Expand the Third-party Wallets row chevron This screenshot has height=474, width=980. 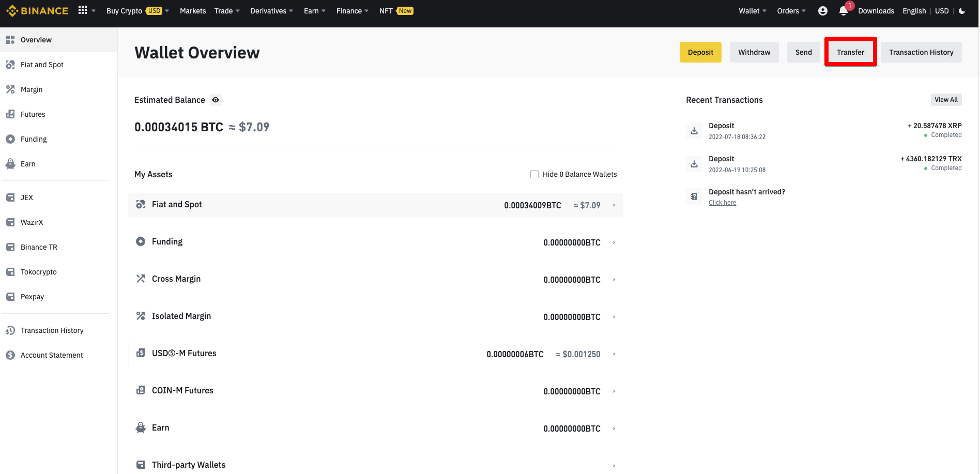(x=614, y=466)
